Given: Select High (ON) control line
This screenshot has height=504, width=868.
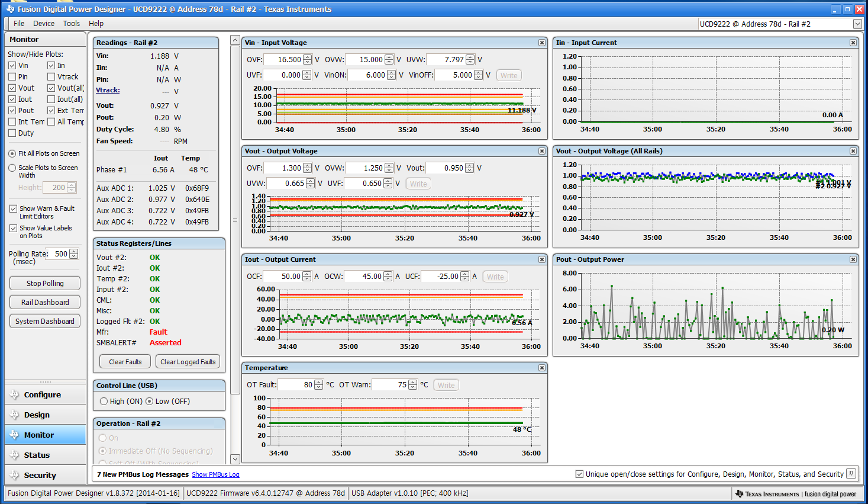Looking at the screenshot, I should pyautogui.click(x=104, y=402).
